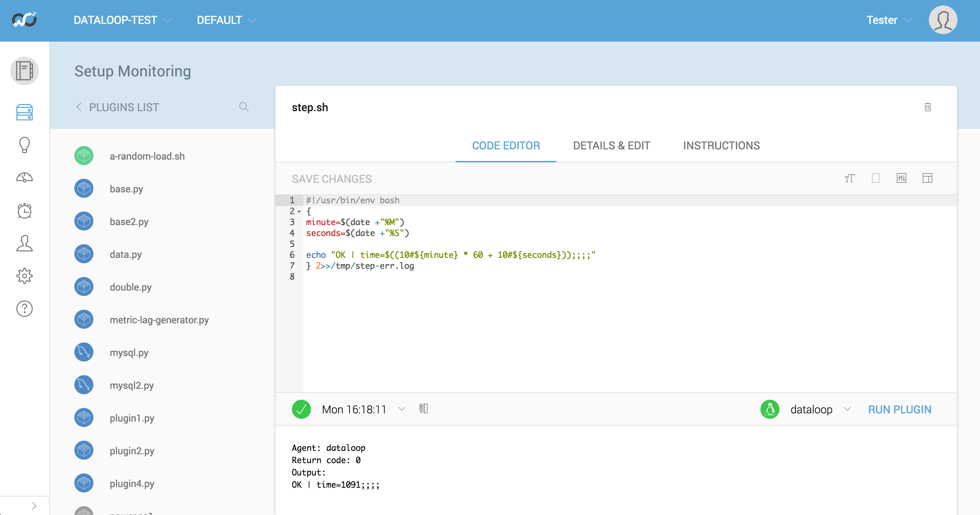The height and width of the screenshot is (515, 980).
Task: Search plugins with magnifier icon
Action: pyautogui.click(x=244, y=107)
